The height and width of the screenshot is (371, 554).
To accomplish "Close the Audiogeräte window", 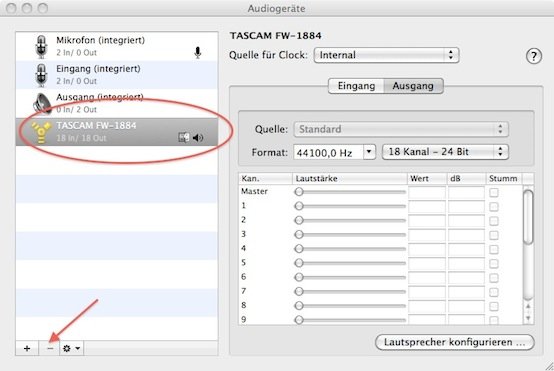I will (11, 8).
